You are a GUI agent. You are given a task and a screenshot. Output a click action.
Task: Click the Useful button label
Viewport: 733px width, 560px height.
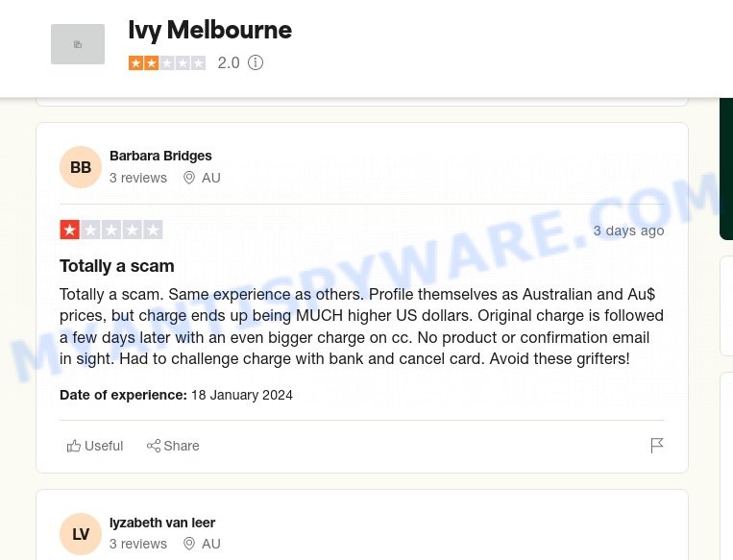(104, 446)
